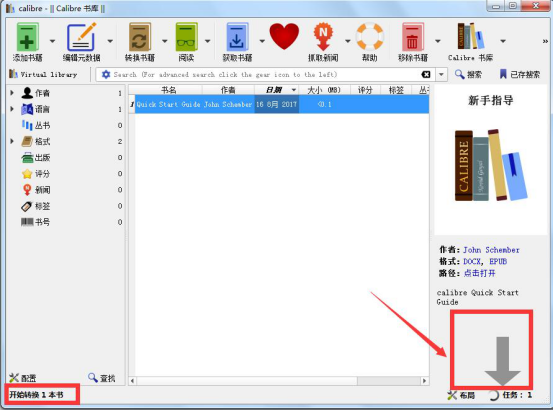The width and height of the screenshot is (554, 411).
Task: Sort by 评分 rating column header
Action: 365,90
